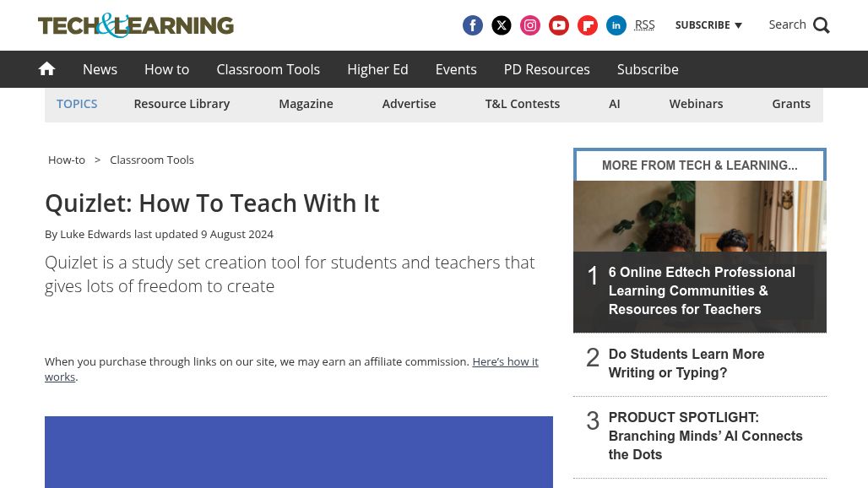The width and height of the screenshot is (868, 488).
Task: Open T&L Contests topic
Action: tap(523, 104)
